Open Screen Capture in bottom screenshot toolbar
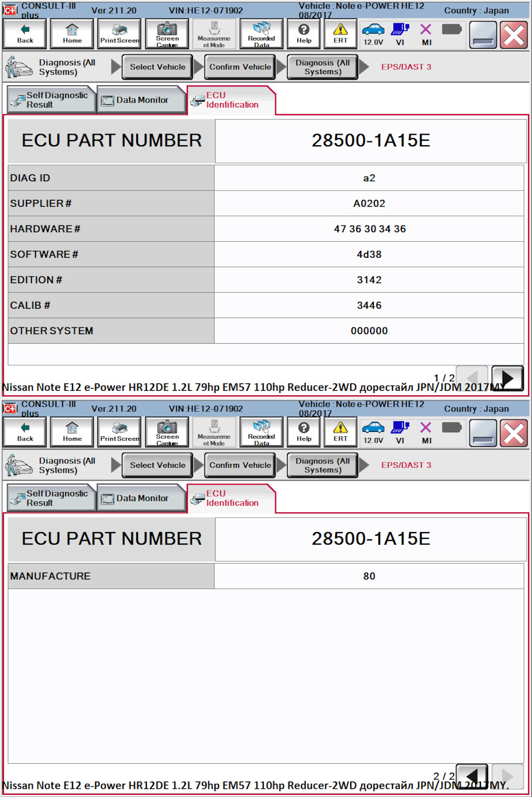Screen dimensions: 532x797 167,432
